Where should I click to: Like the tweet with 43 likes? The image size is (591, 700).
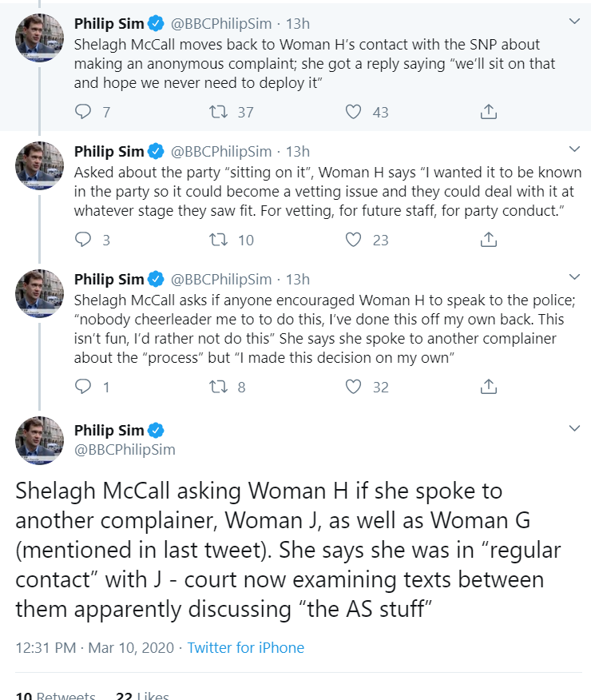[x=353, y=112]
